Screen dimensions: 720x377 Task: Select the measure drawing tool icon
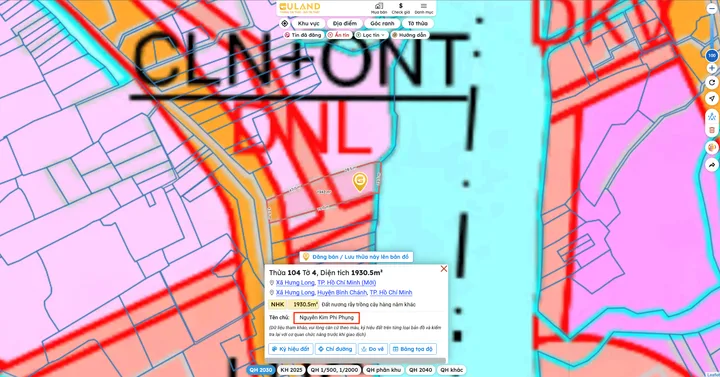point(712,117)
